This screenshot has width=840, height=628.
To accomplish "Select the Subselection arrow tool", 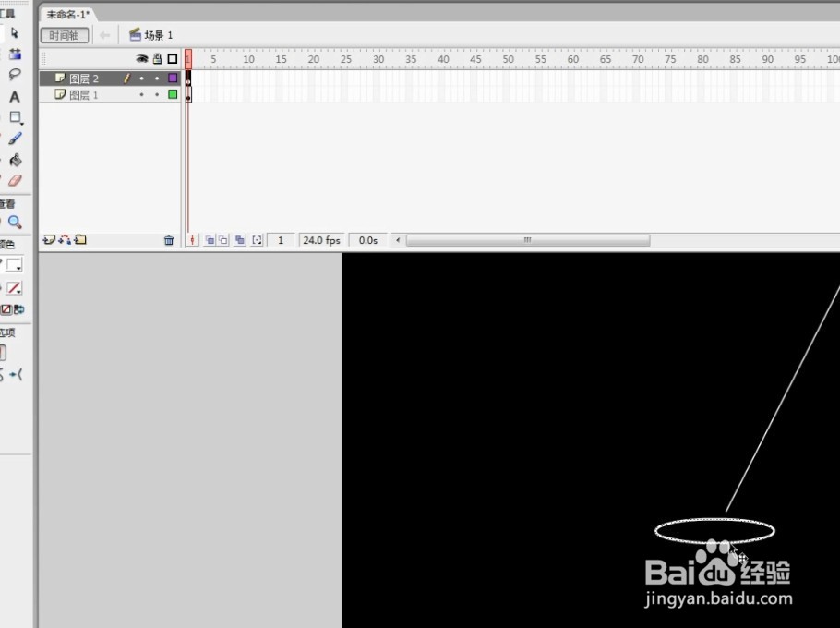I will click(x=15, y=33).
